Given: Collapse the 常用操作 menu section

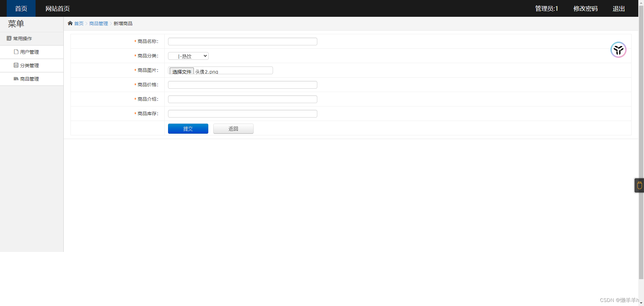Looking at the screenshot, I should pyautogui.click(x=32, y=39).
